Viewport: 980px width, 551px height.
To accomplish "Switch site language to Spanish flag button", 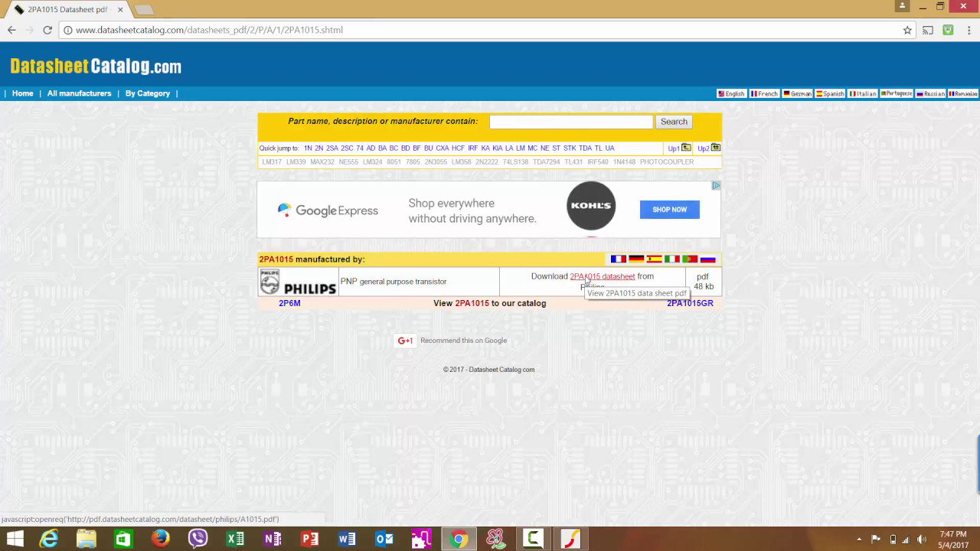I will [830, 93].
